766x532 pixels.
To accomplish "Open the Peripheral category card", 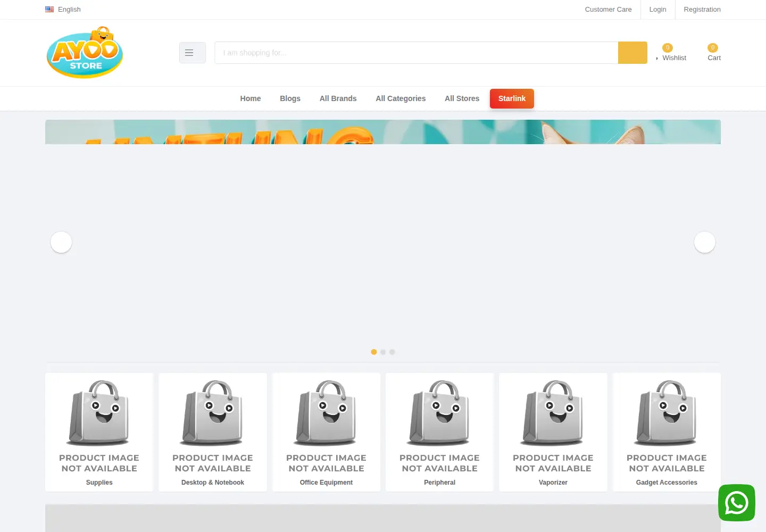I will point(439,432).
